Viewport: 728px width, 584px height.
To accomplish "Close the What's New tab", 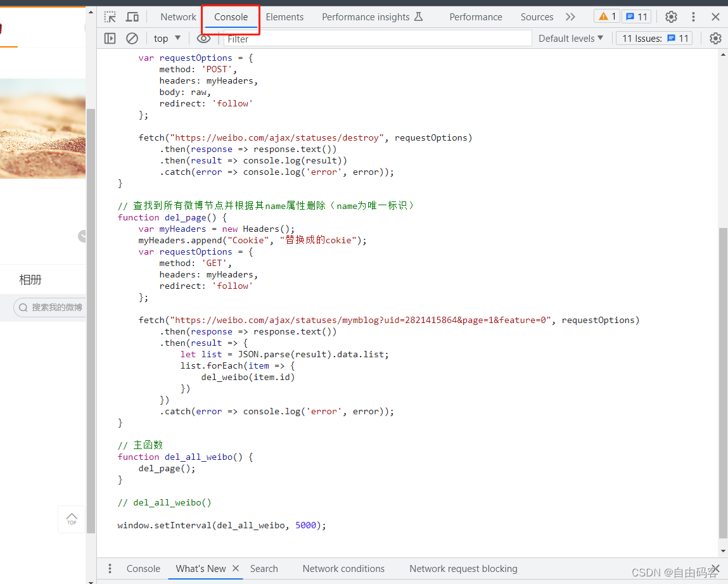I will [236, 568].
